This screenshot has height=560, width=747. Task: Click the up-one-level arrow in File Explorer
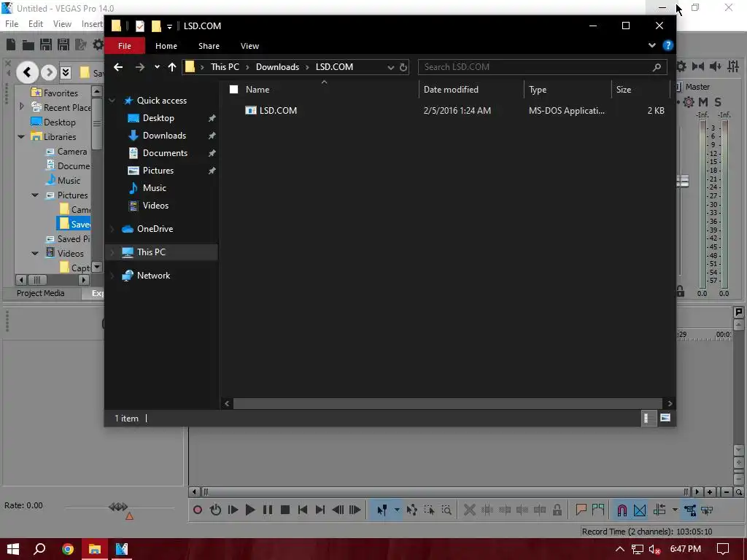pyautogui.click(x=172, y=67)
